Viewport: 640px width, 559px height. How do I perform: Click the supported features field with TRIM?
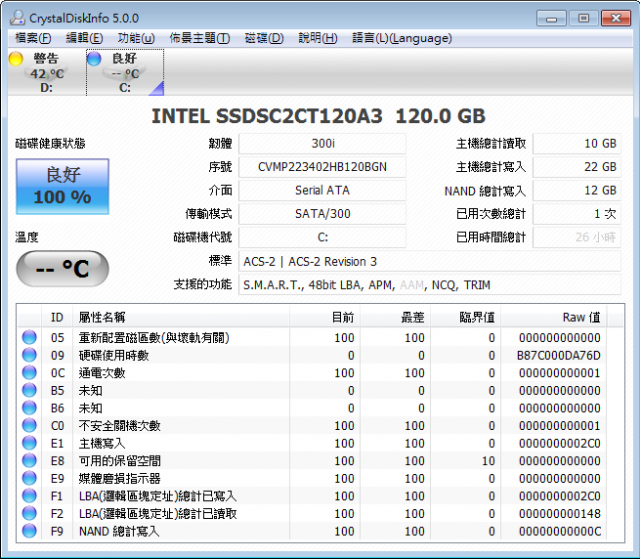coord(430,285)
